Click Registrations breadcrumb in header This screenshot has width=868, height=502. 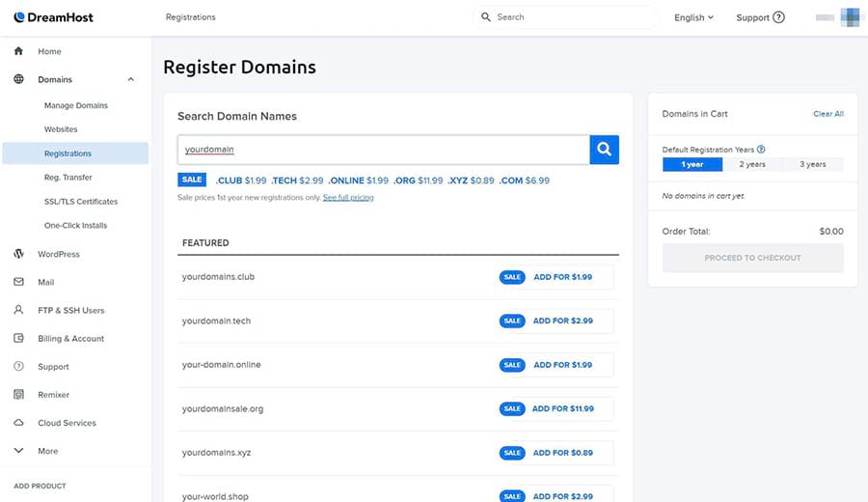[190, 17]
